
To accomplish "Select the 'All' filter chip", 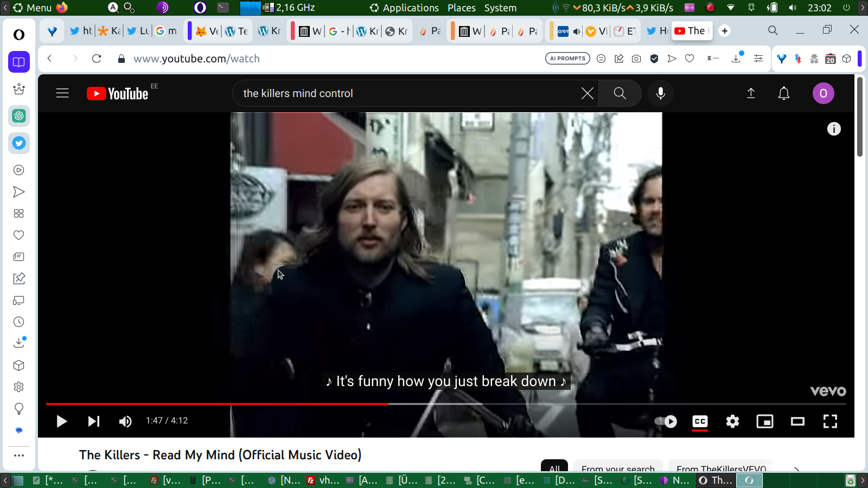I will coord(554,466).
